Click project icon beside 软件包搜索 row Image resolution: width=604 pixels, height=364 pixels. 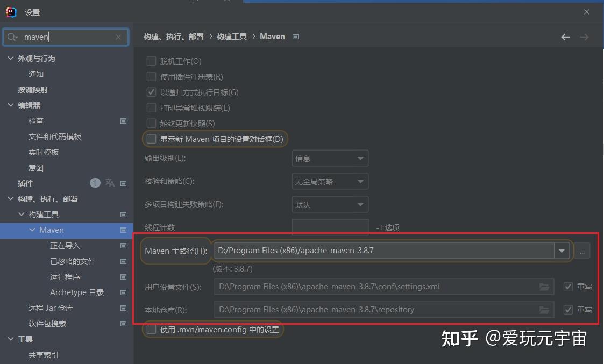123,324
